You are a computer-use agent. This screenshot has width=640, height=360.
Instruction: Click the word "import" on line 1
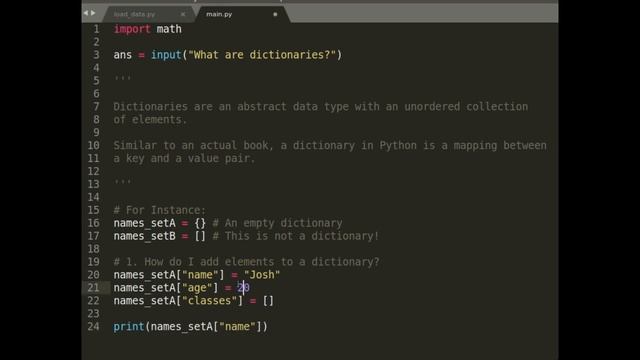(x=132, y=29)
